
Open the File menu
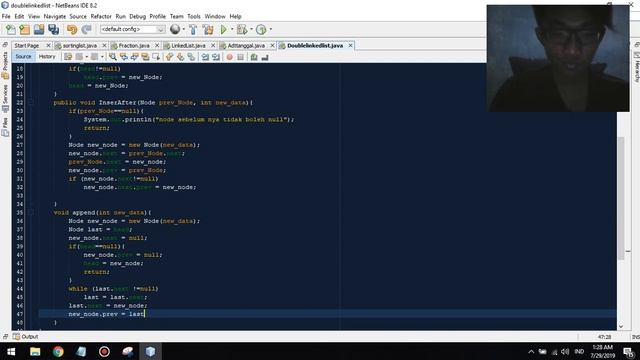pyautogui.click(x=6, y=16)
